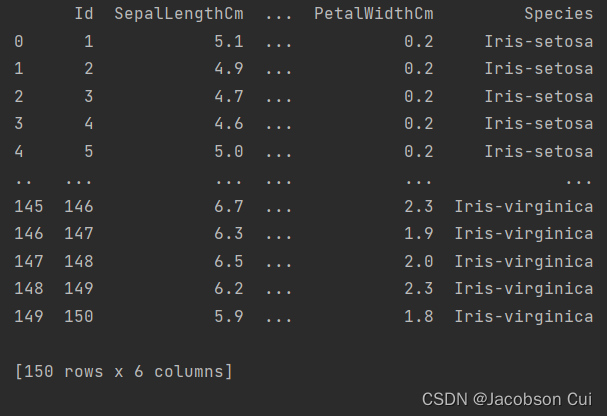This screenshot has width=607, height=416.
Task: Click the 4.9 sepal length value
Action: 229,69
